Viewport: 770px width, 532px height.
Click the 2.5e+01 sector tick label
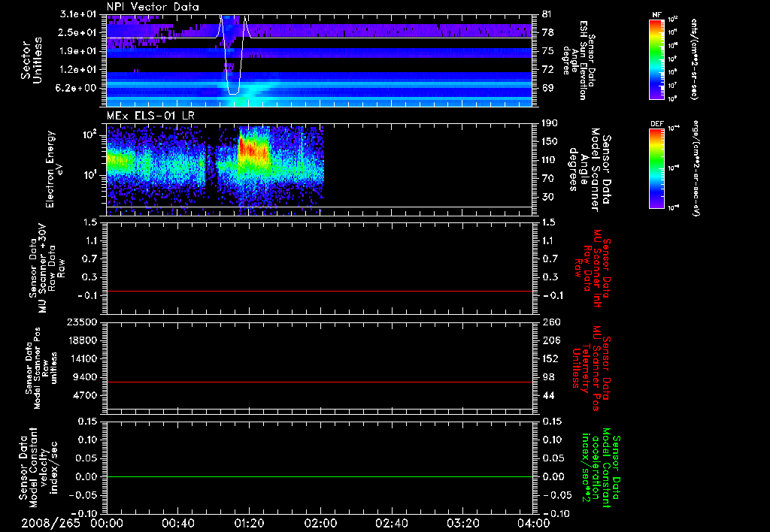(x=79, y=32)
